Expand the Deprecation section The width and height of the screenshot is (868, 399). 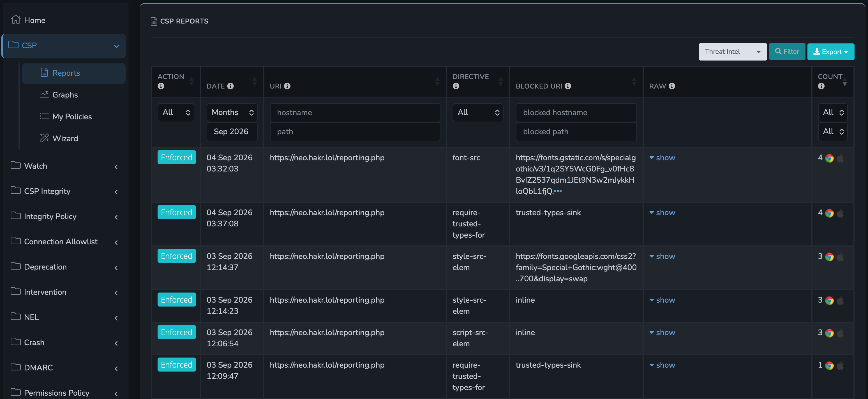coord(64,267)
